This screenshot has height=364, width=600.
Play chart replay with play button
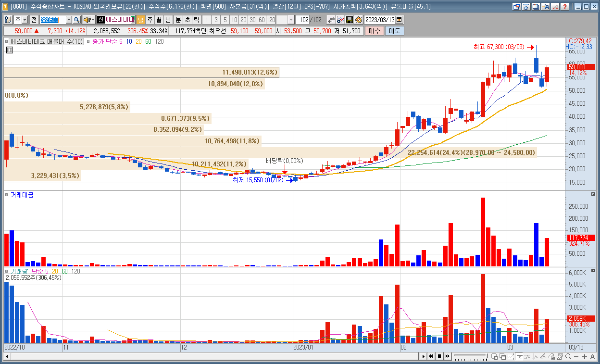tap(423, 356)
